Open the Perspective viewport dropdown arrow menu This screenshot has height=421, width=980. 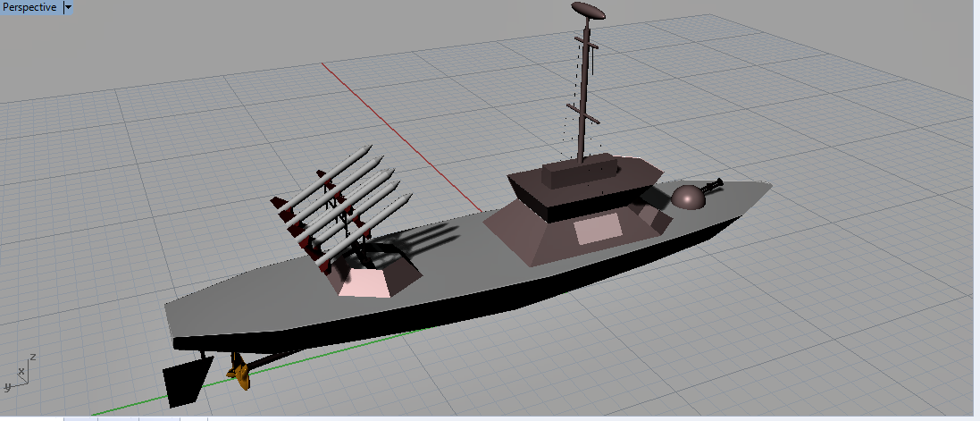[68, 7]
